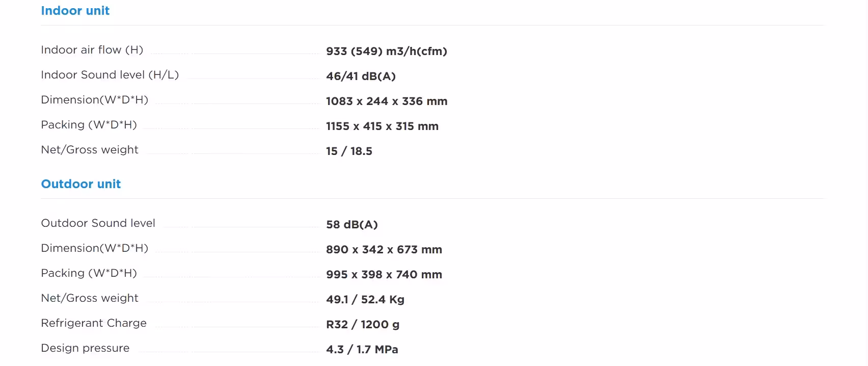Viewport: 868px width, 366px height.
Task: Click the Refrigerant Charge label
Action: 94,323
